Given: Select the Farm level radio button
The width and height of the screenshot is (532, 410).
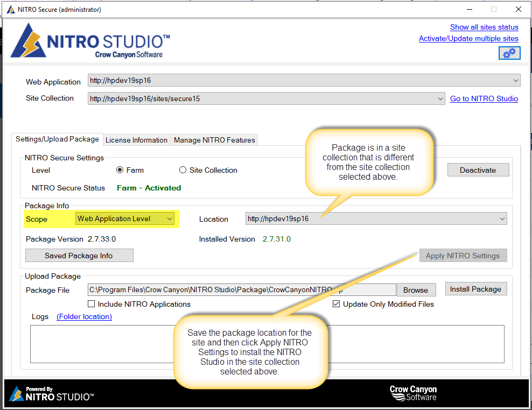Looking at the screenshot, I should tap(120, 170).
